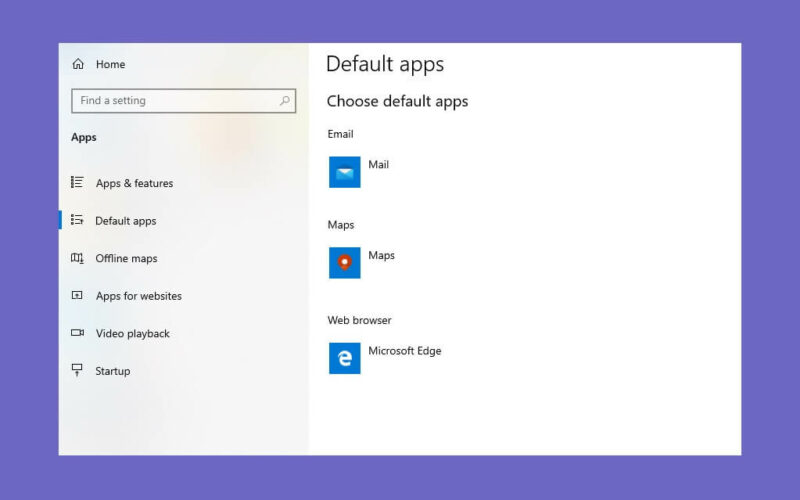
Task: Click the Home house icon
Action: click(78, 64)
